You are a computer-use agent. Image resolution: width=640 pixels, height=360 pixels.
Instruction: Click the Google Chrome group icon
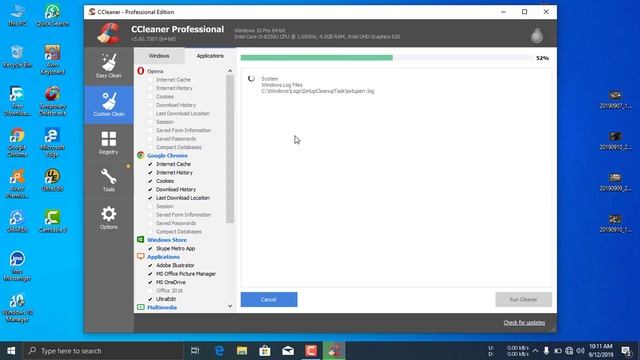tap(140, 156)
